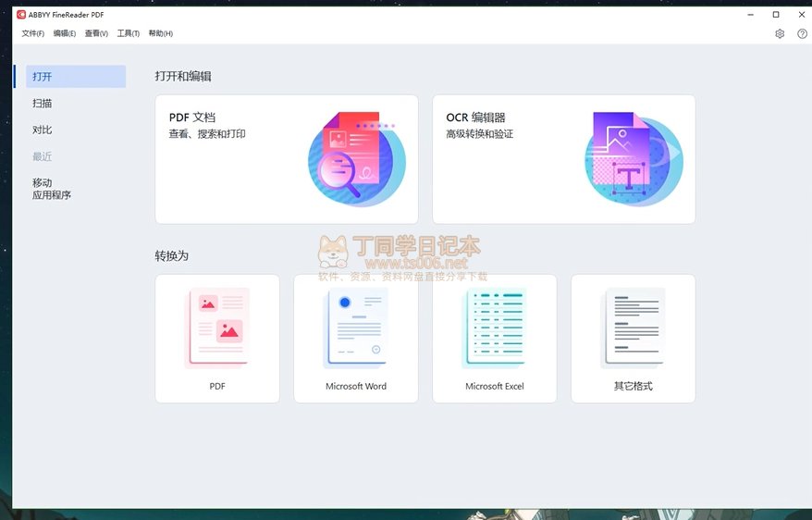
Task: Open the 文件(F) menu
Action: pos(32,33)
